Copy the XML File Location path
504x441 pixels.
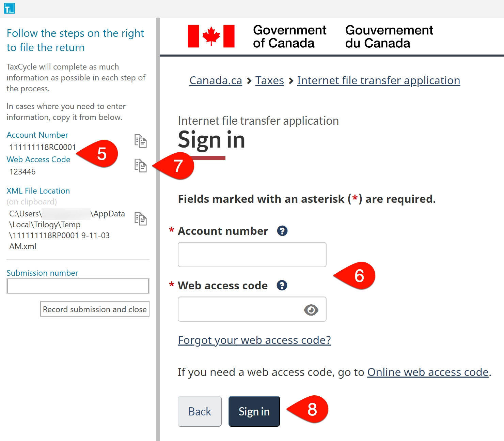point(140,218)
